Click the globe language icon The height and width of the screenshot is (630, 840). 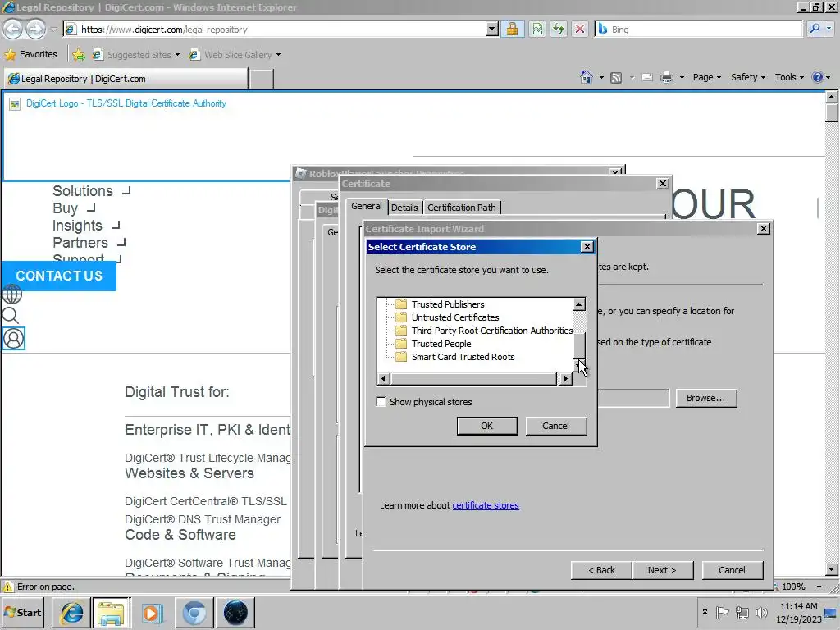(11, 294)
